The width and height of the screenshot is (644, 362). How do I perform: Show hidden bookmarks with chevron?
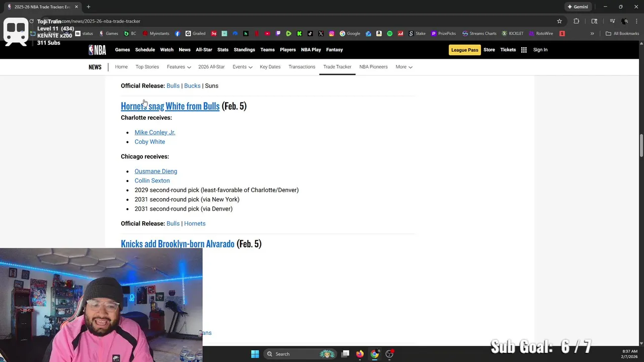coord(592,34)
